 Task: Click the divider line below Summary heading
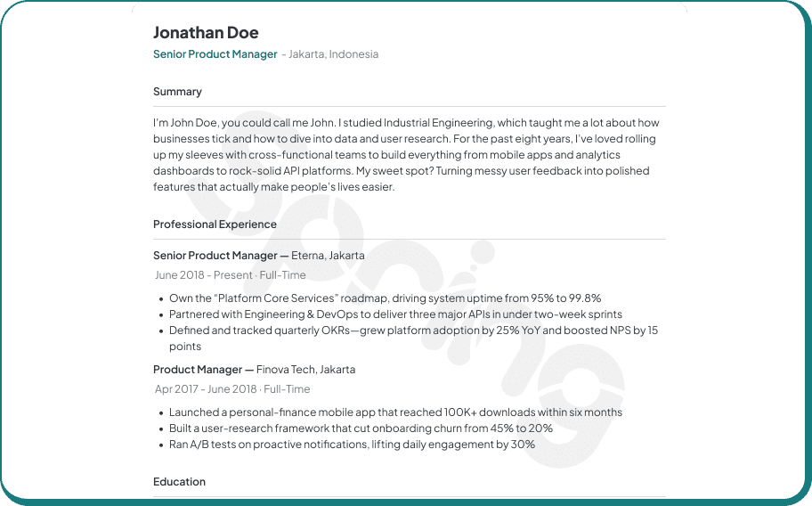coord(409,107)
